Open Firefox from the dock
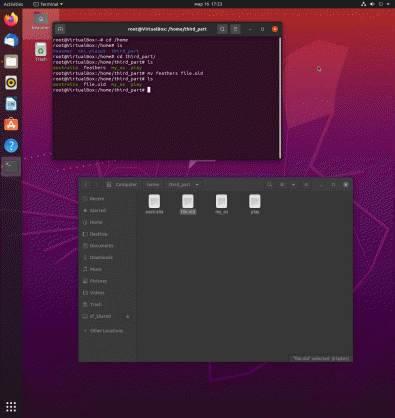The height and width of the screenshot is (418, 395). point(11,19)
